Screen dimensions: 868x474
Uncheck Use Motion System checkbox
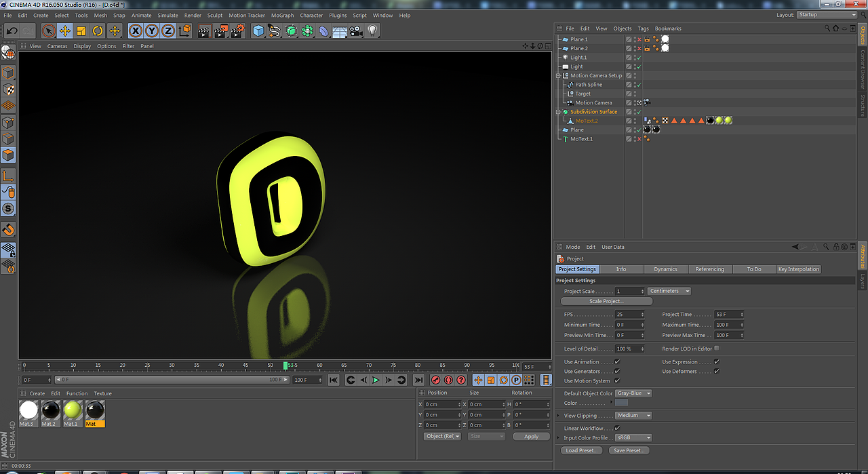[617, 381]
